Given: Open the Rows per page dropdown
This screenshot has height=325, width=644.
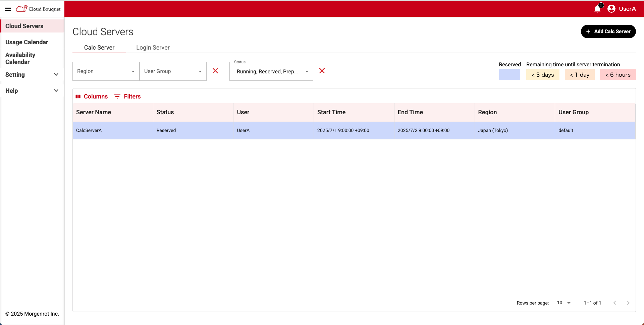Looking at the screenshot, I should pyautogui.click(x=563, y=303).
